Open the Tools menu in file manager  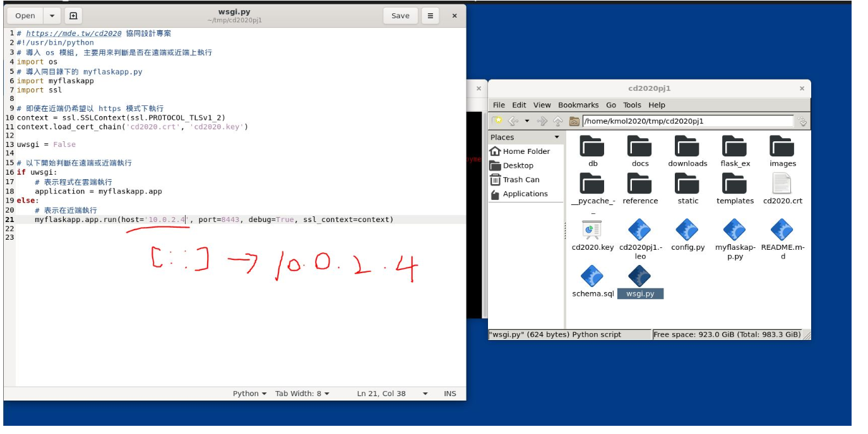click(x=631, y=105)
